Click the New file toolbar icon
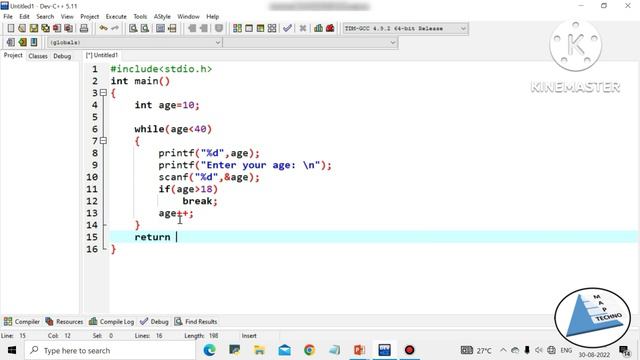Image resolution: width=640 pixels, height=360 pixels. (11, 28)
